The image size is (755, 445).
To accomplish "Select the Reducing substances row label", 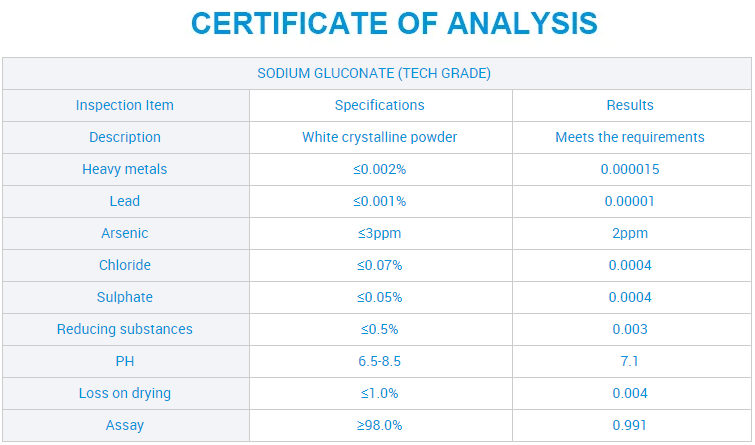I will (x=125, y=329).
